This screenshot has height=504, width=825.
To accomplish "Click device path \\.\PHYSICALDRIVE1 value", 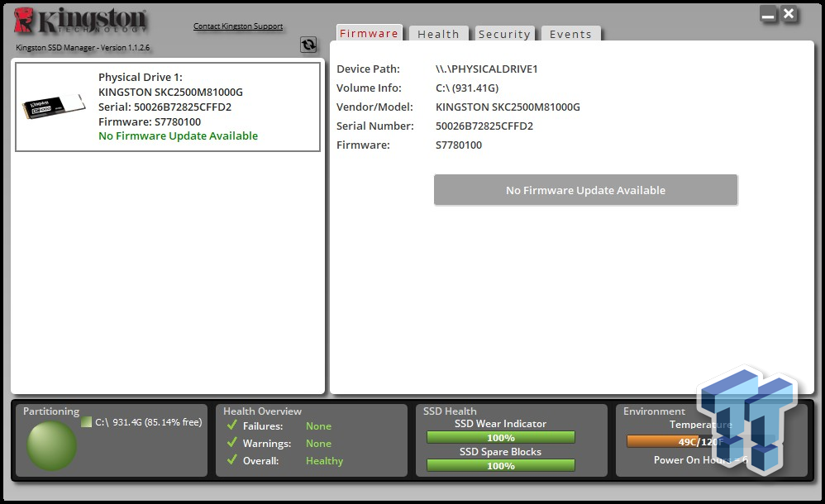I will coord(487,69).
